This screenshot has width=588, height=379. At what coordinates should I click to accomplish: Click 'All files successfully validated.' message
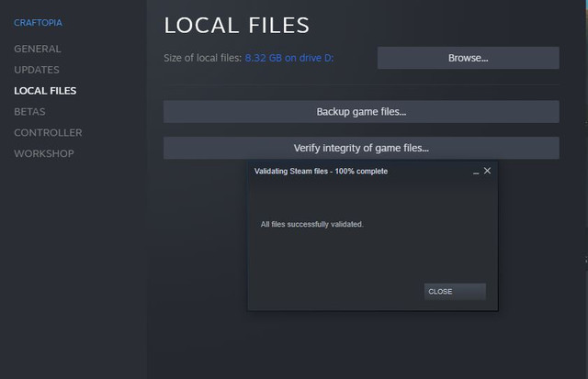(x=312, y=224)
